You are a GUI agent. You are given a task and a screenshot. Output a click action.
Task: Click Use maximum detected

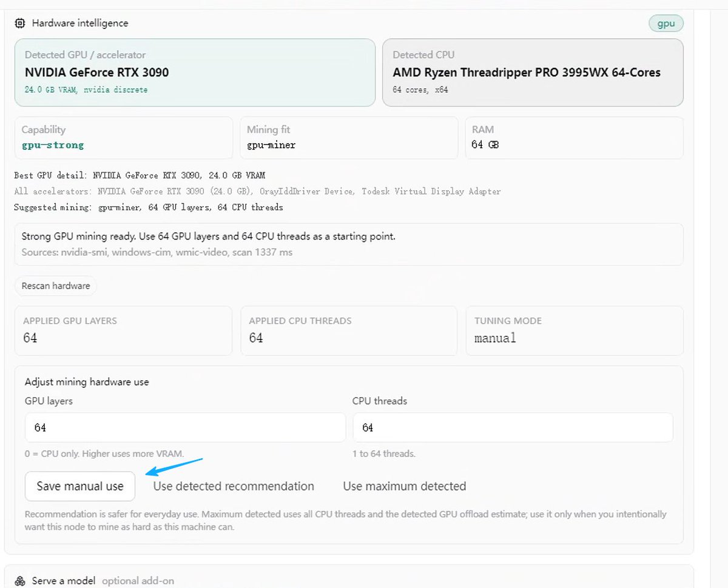click(x=405, y=486)
